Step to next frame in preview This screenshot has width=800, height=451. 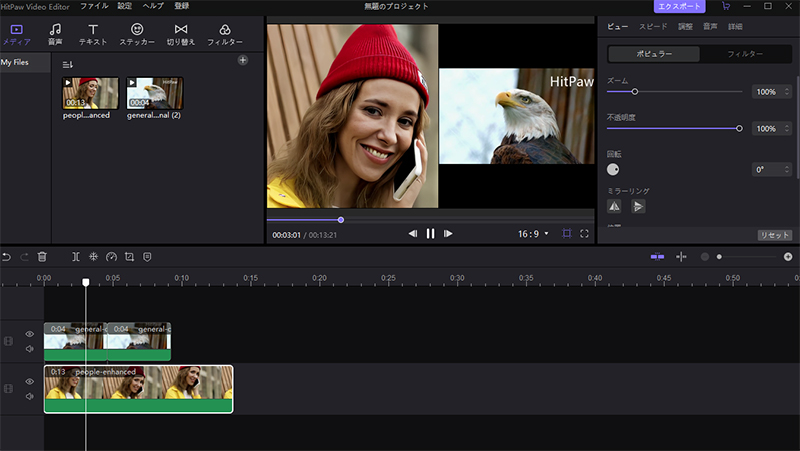point(448,234)
